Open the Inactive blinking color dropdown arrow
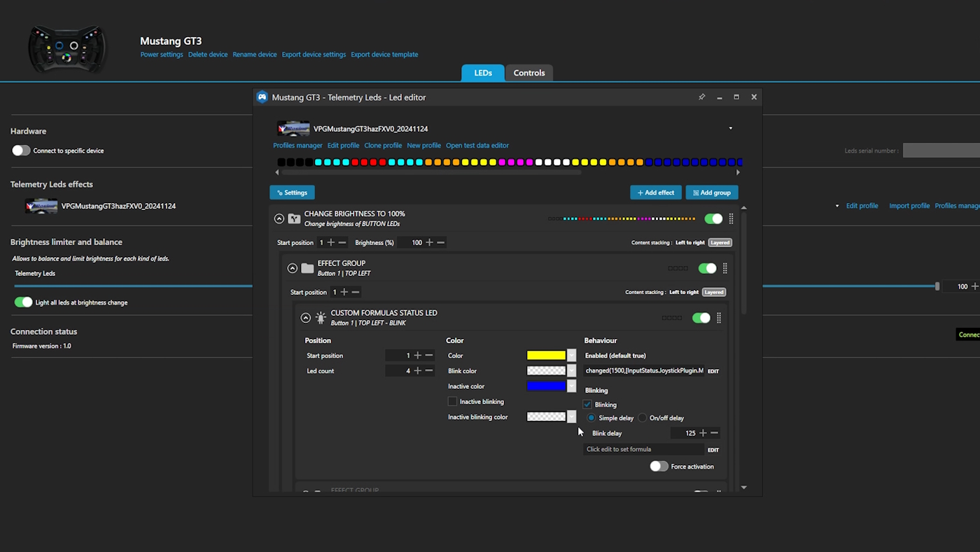Viewport: 980px width, 552px height. [571, 417]
